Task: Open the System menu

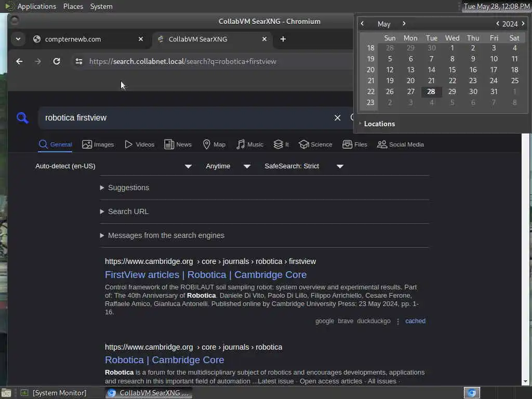Action: (x=101, y=6)
